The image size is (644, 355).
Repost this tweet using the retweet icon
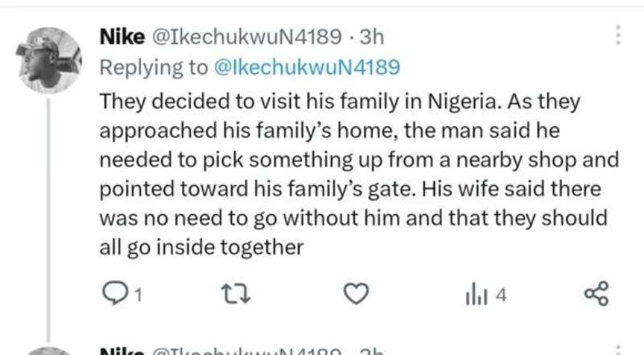tap(235, 294)
